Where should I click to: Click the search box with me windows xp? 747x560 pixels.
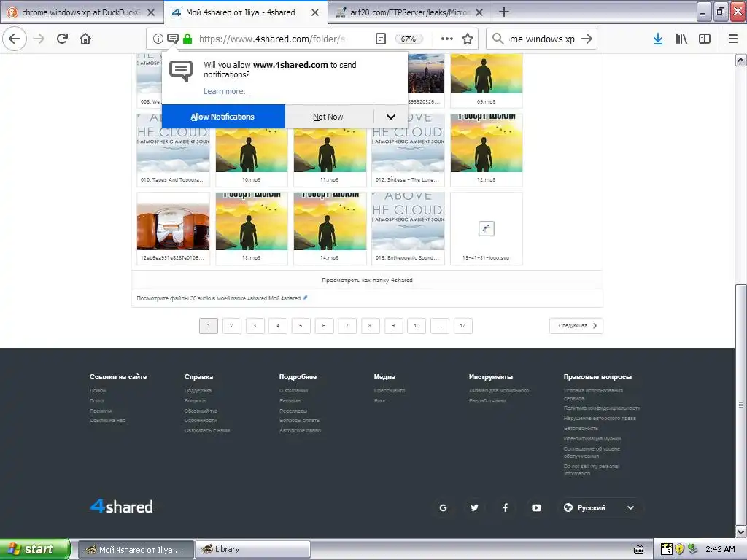click(x=541, y=39)
